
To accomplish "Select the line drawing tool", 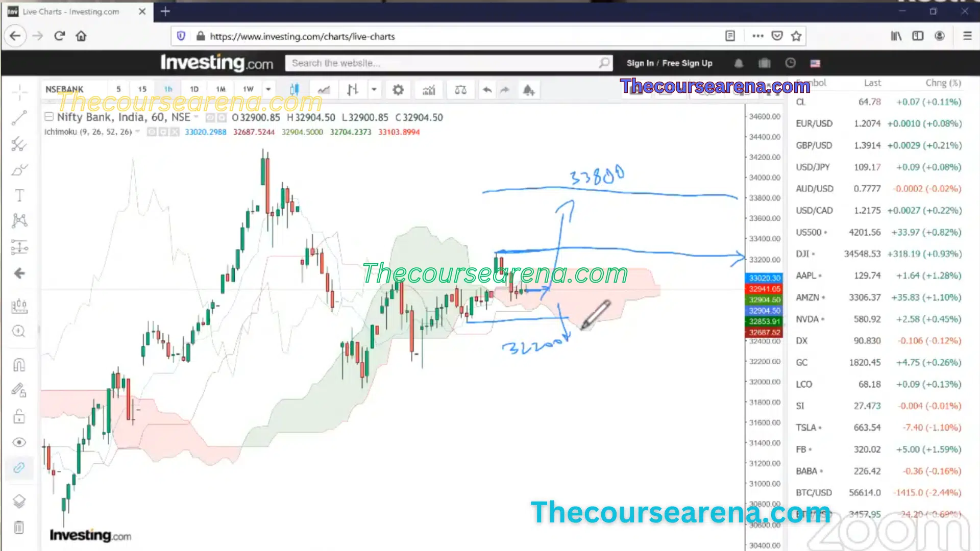I will pyautogui.click(x=18, y=117).
